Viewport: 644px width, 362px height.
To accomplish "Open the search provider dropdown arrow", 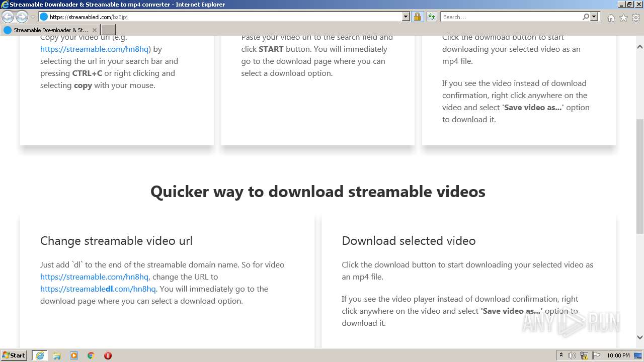I will [x=595, y=17].
